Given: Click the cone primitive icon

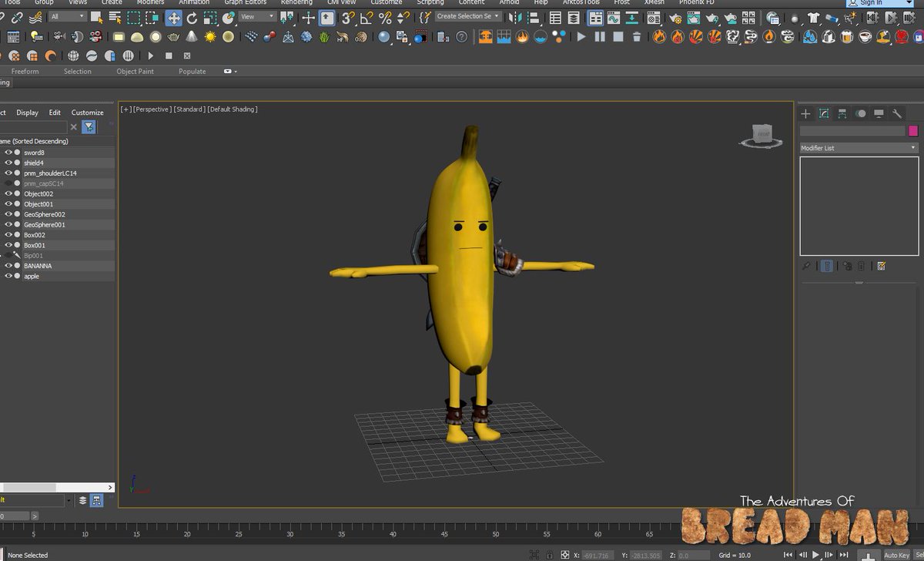Looking at the screenshot, I should 192,36.
